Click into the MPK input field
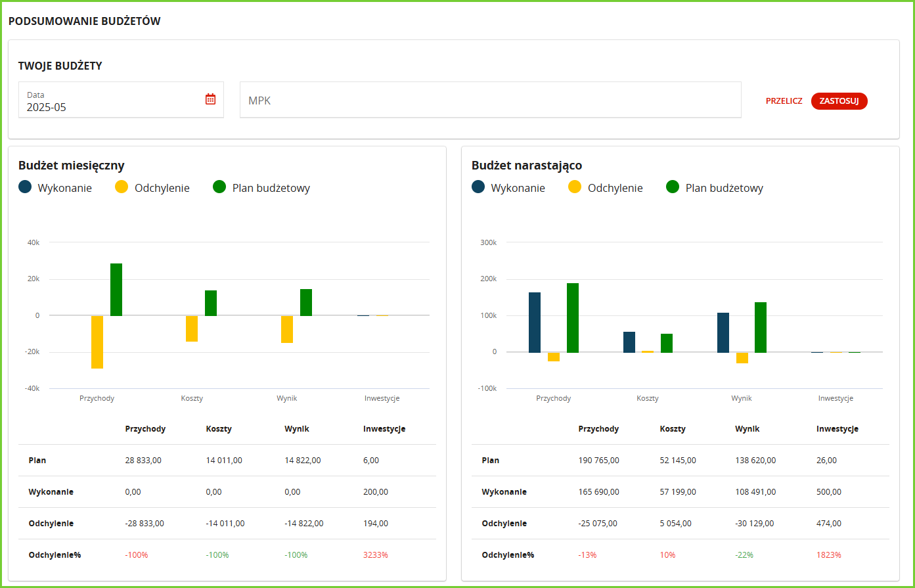This screenshot has width=915, height=588. pyautogui.click(x=490, y=100)
